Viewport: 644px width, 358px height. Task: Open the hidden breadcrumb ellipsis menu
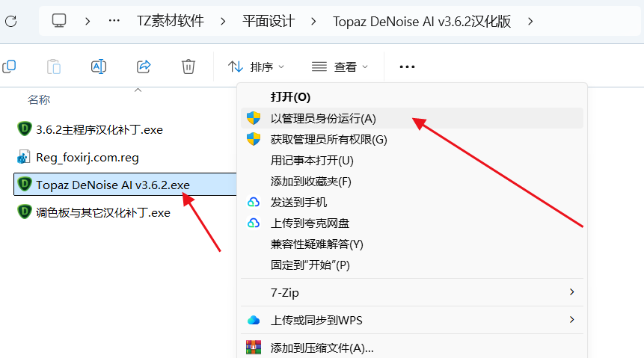[114, 20]
